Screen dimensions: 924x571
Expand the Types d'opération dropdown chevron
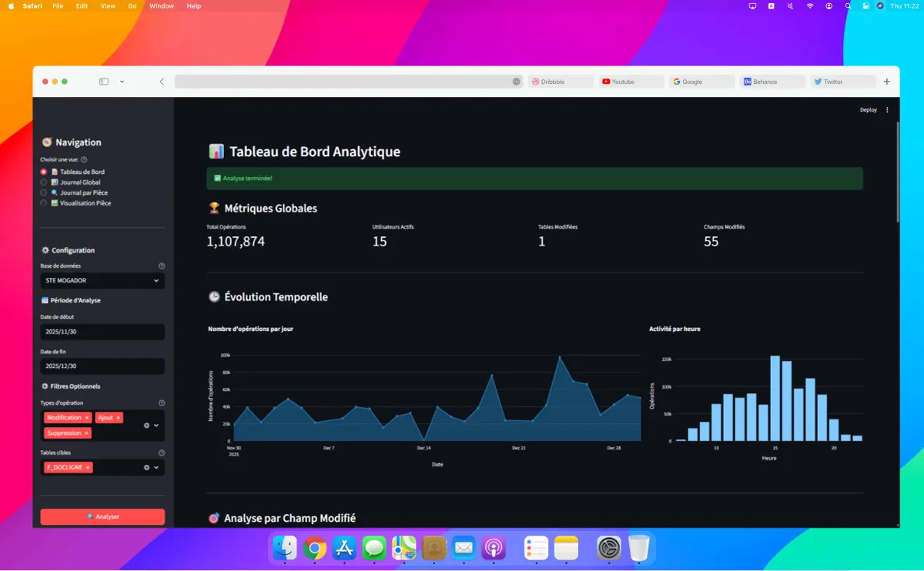(x=158, y=426)
